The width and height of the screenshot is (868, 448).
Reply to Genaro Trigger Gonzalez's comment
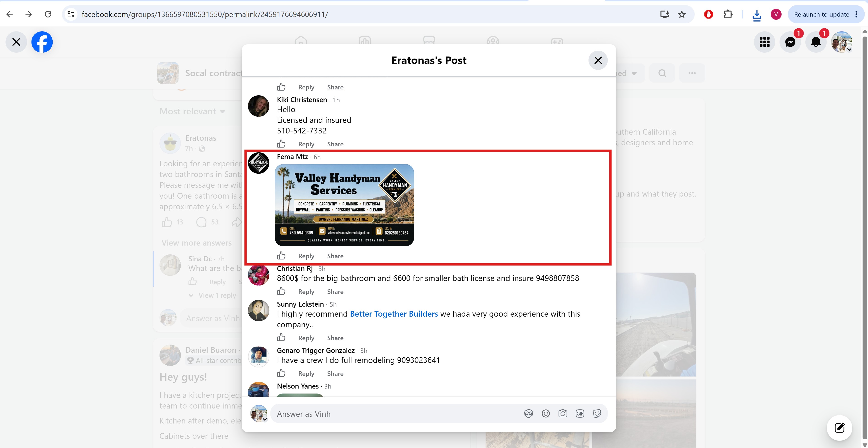pyautogui.click(x=306, y=374)
